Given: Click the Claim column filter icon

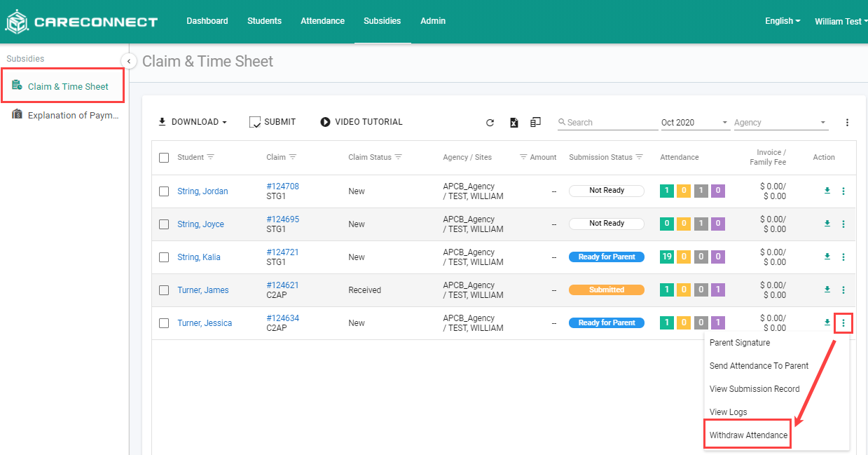Looking at the screenshot, I should 293,157.
